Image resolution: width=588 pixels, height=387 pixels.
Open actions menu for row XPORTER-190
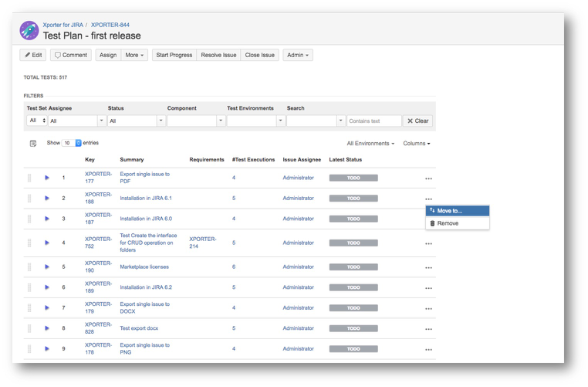click(x=428, y=267)
